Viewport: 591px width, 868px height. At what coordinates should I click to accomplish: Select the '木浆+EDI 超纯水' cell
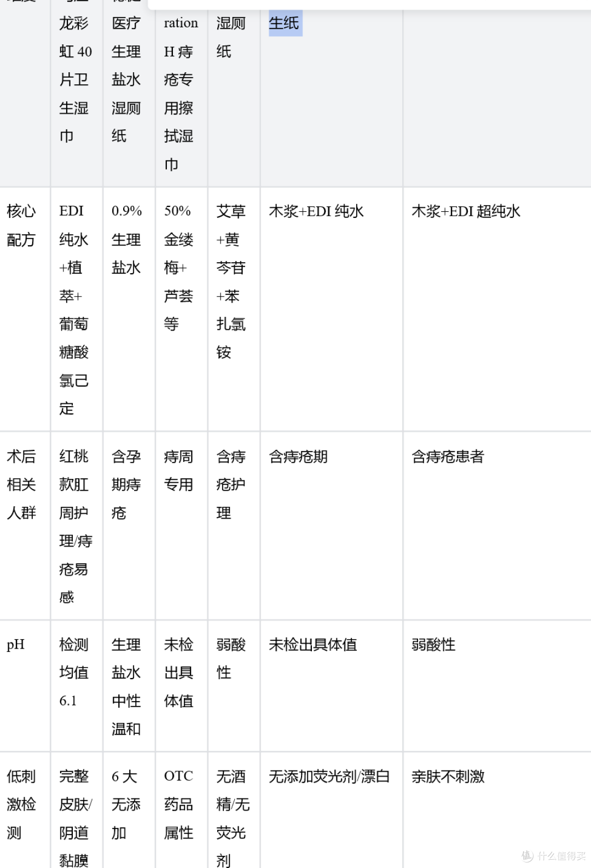click(x=497, y=309)
